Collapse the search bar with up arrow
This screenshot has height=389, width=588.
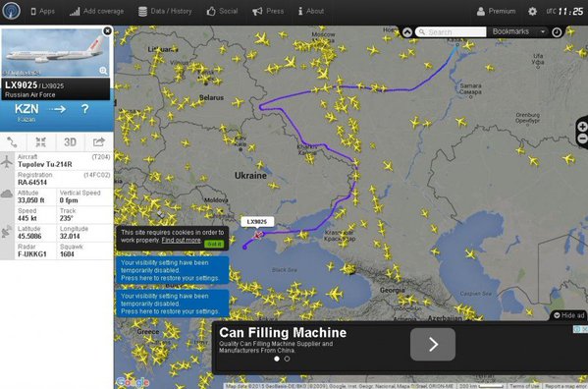[x=407, y=32]
